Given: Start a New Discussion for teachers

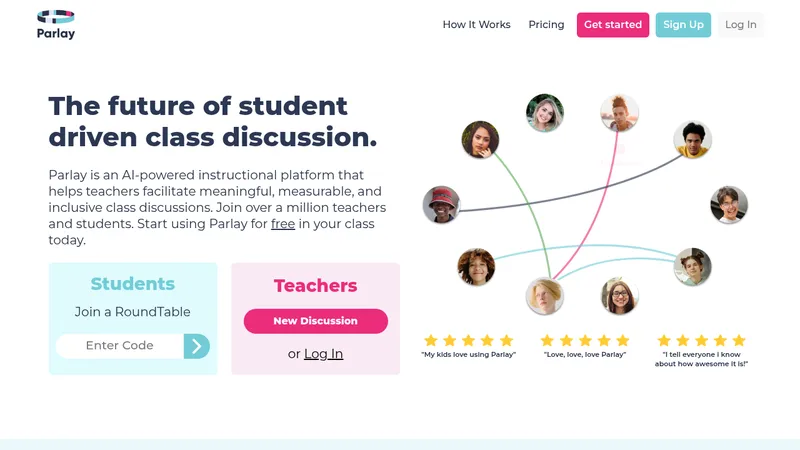Looking at the screenshot, I should pyautogui.click(x=315, y=321).
